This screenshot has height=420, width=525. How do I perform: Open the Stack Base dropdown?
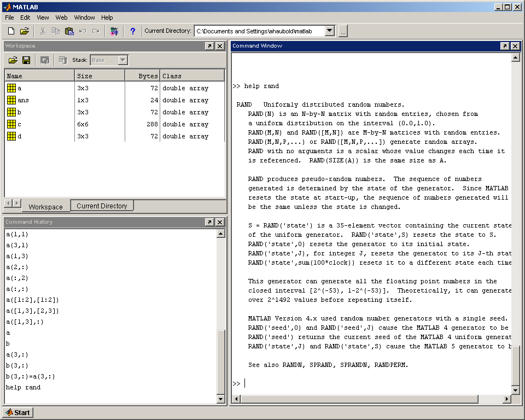123,60
